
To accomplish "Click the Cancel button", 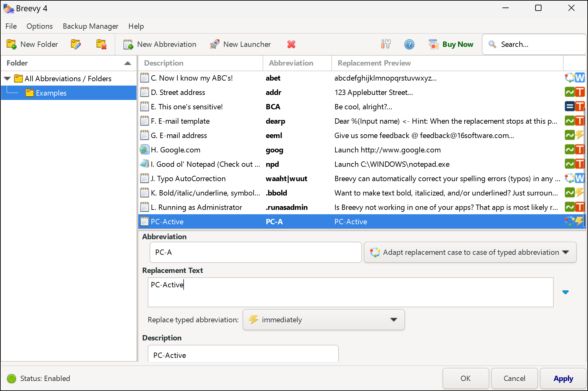I will [514, 379].
